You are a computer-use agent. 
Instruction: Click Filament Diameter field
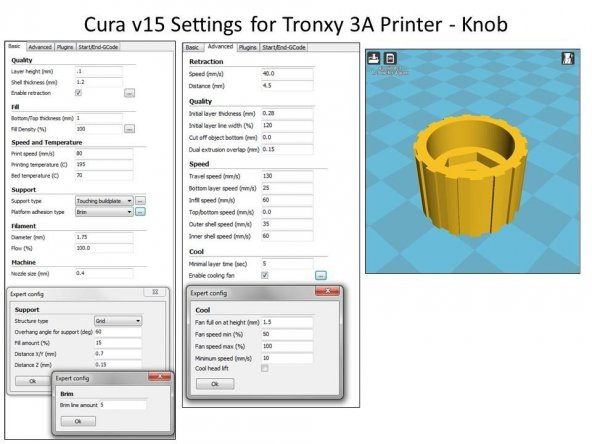104,237
